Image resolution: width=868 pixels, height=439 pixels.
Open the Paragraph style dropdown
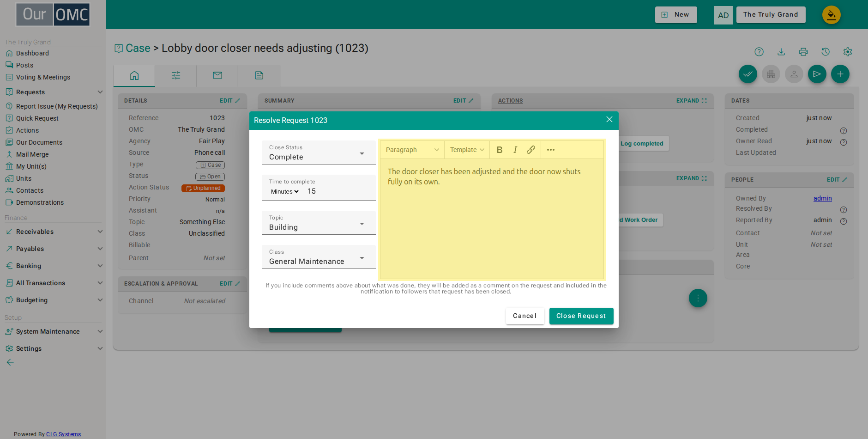(412, 150)
